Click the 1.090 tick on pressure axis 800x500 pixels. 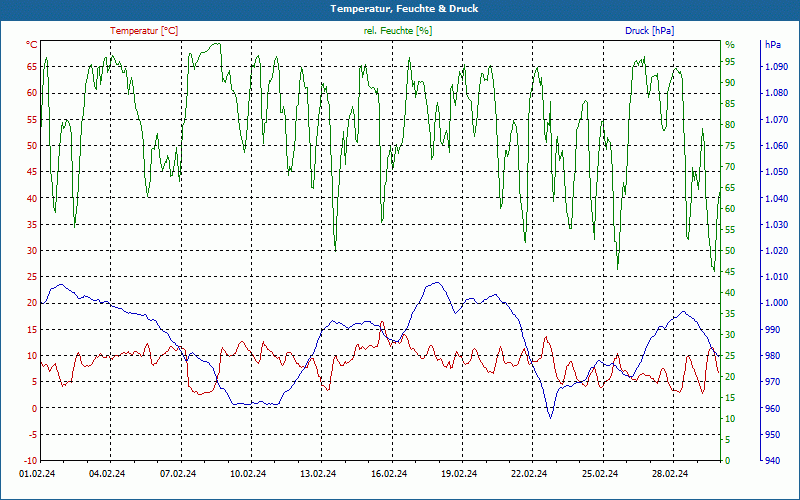coord(776,66)
